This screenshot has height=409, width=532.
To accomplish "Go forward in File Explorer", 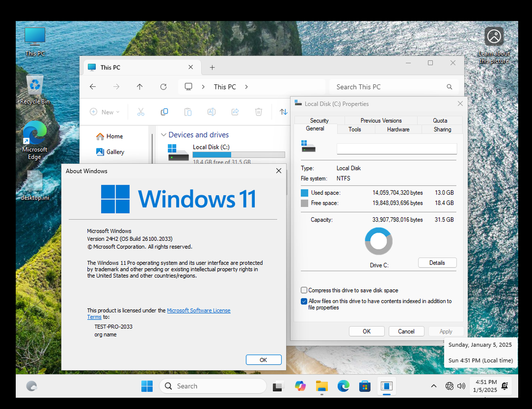I will [117, 87].
